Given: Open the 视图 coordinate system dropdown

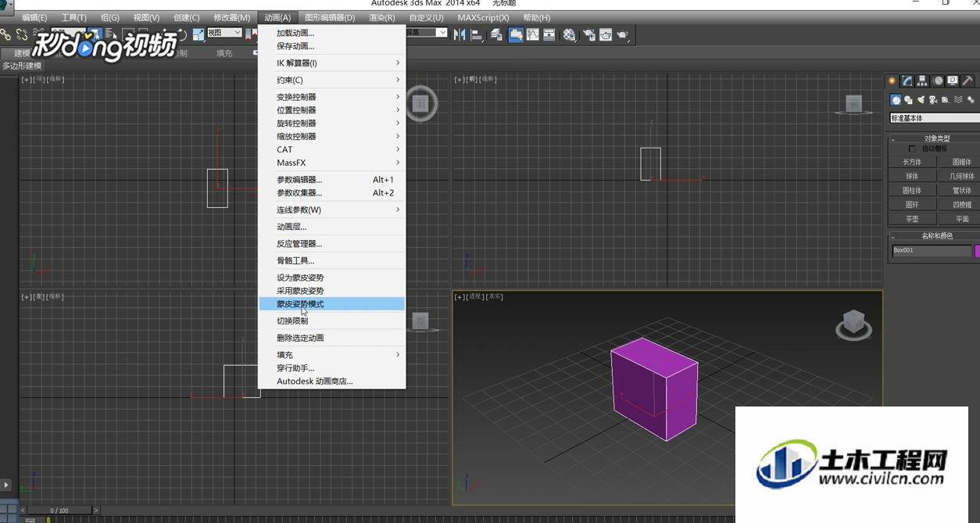Looking at the screenshot, I should [224, 33].
